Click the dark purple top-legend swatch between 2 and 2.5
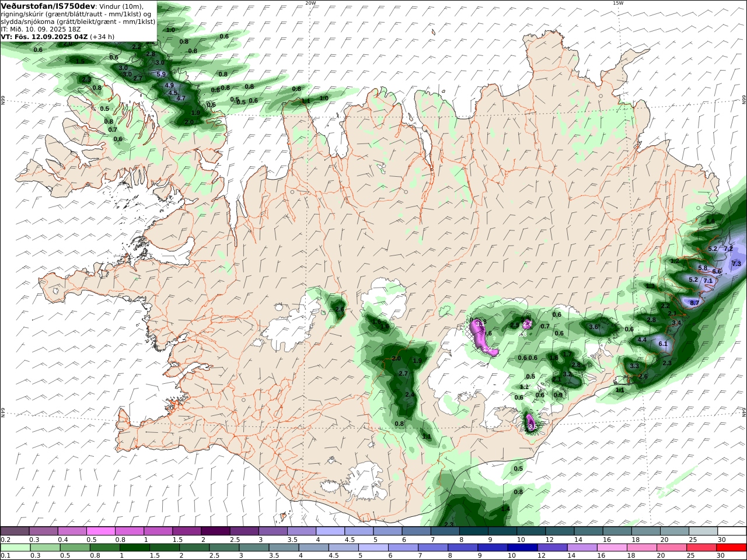Image resolution: width=747 pixels, height=560 pixels. pyautogui.click(x=215, y=531)
